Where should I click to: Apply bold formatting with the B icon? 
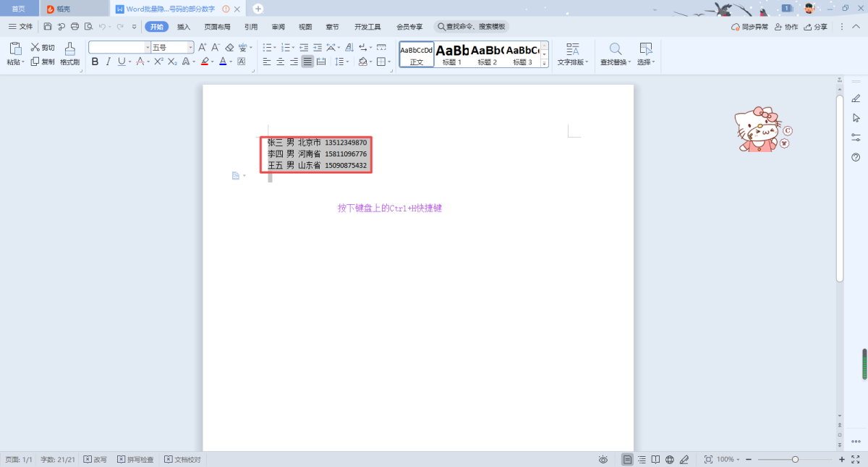point(95,62)
